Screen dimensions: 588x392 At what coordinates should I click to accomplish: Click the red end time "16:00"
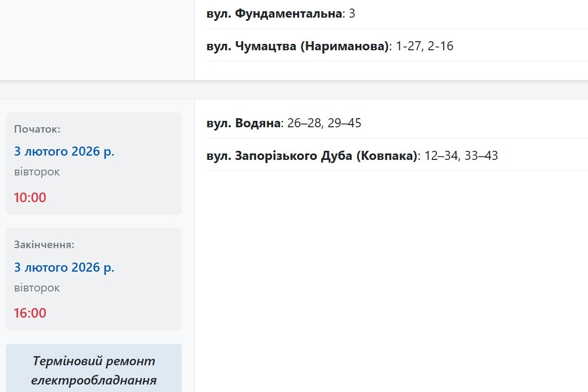pos(30,313)
